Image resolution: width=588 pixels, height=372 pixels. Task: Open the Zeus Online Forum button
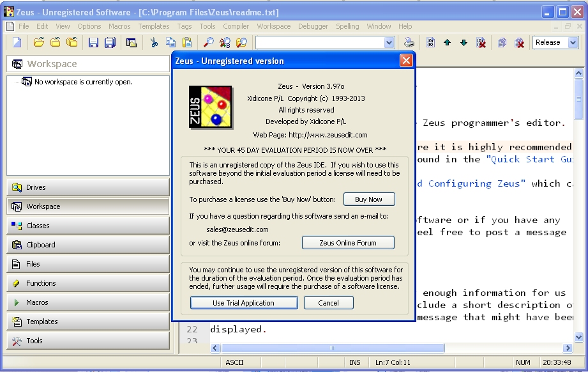click(x=348, y=243)
